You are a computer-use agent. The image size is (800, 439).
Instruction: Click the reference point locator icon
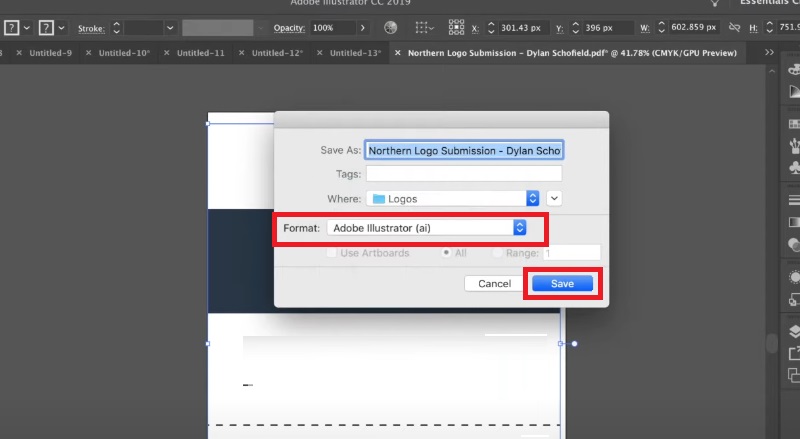[456, 28]
